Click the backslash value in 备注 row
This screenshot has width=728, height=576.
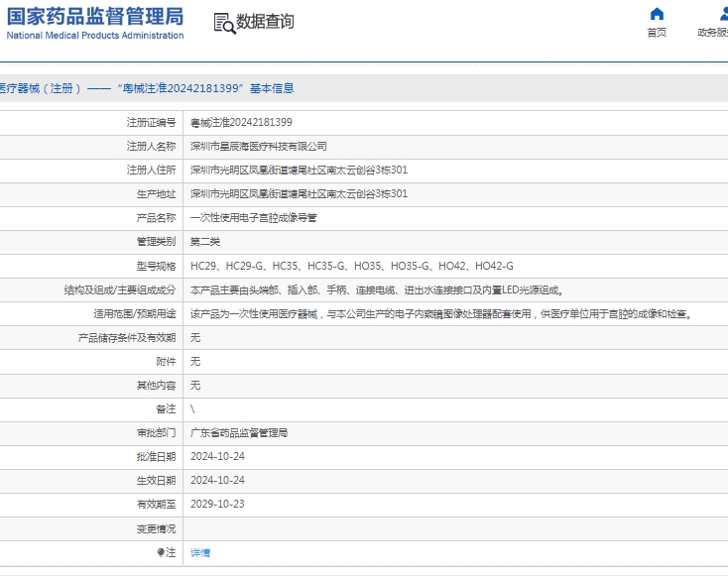click(x=192, y=408)
